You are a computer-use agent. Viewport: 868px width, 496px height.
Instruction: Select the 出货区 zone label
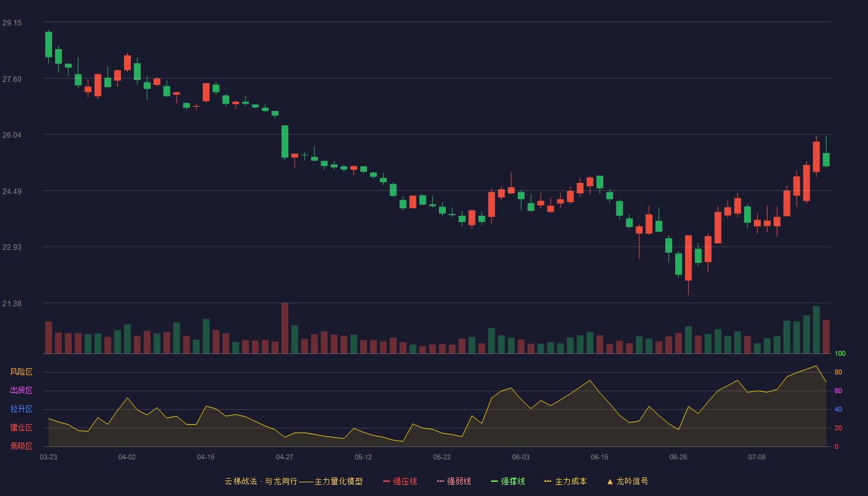tap(21, 391)
